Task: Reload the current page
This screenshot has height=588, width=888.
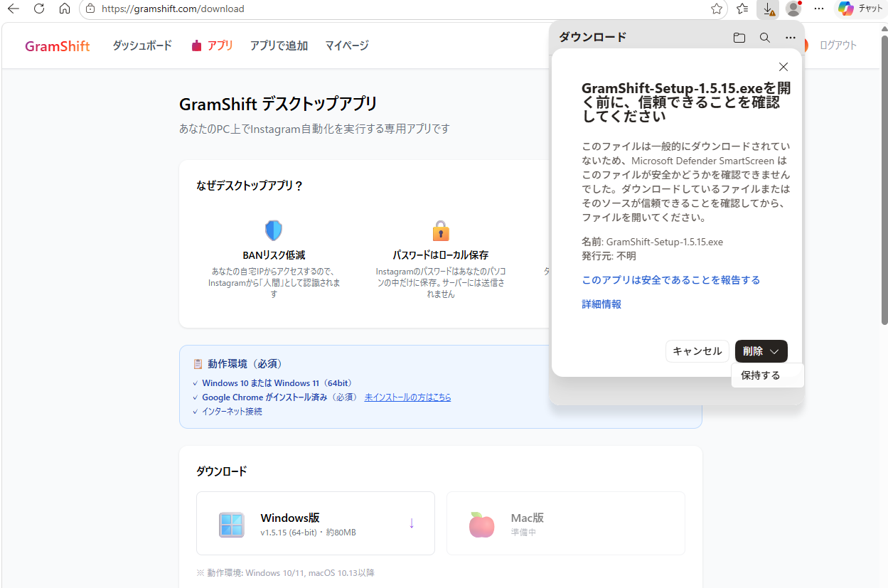Action: coord(39,9)
